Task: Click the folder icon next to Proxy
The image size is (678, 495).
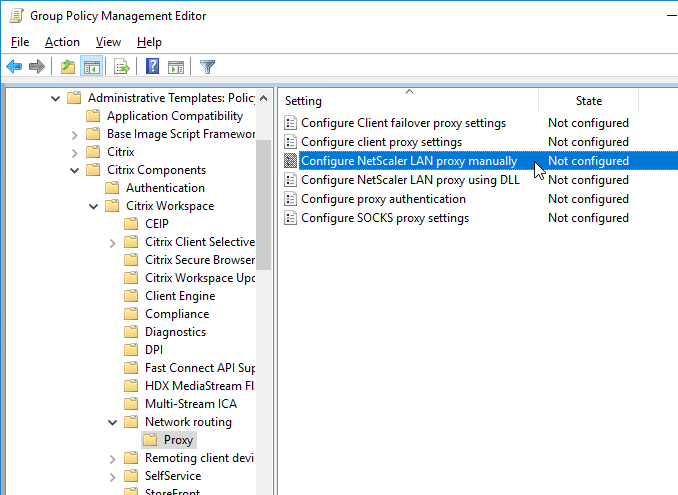Action: (x=150, y=440)
